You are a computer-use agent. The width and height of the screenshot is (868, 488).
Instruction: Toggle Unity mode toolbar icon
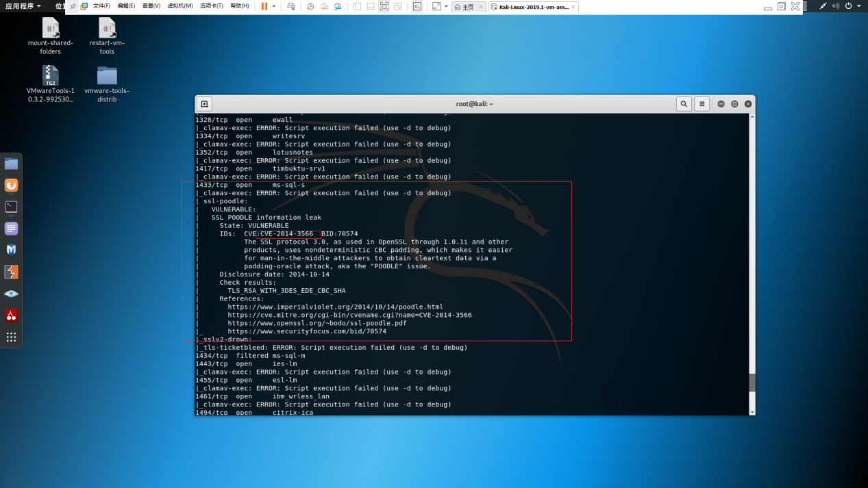(397, 6)
